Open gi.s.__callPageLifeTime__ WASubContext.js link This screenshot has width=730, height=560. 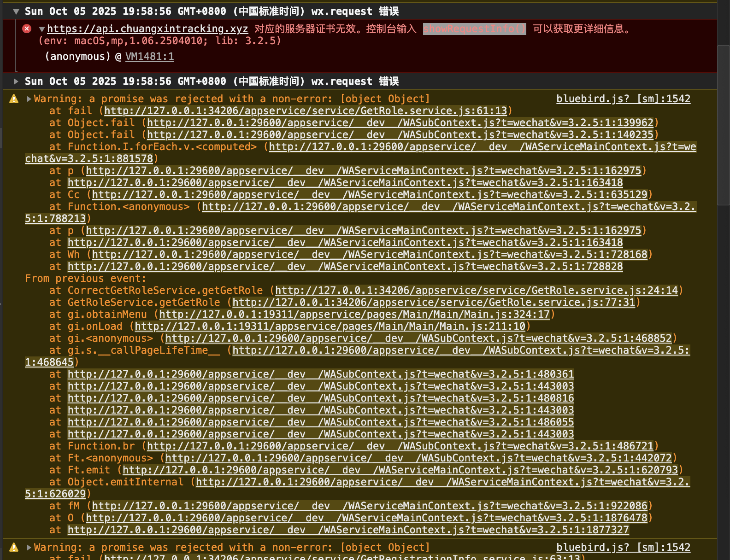pos(461,350)
